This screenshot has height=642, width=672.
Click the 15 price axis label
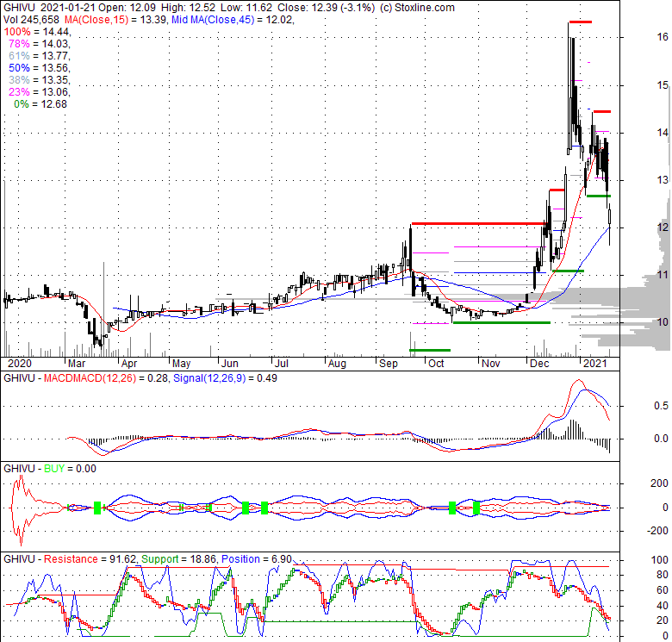click(x=663, y=85)
